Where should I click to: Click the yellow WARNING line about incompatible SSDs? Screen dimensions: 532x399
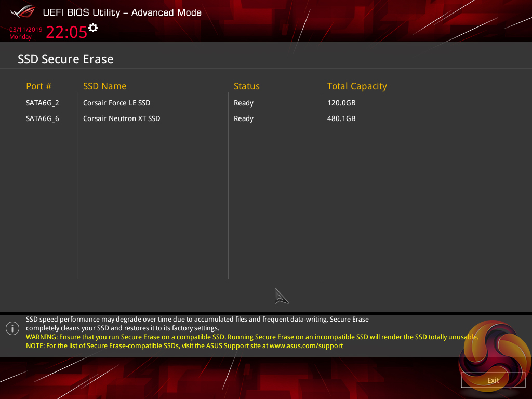tap(252, 337)
